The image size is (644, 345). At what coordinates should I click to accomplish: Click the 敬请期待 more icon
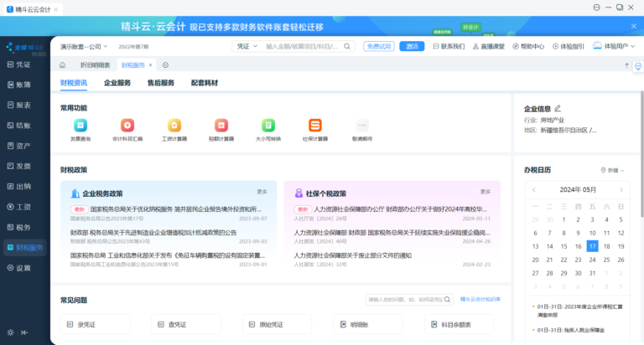[x=362, y=125]
